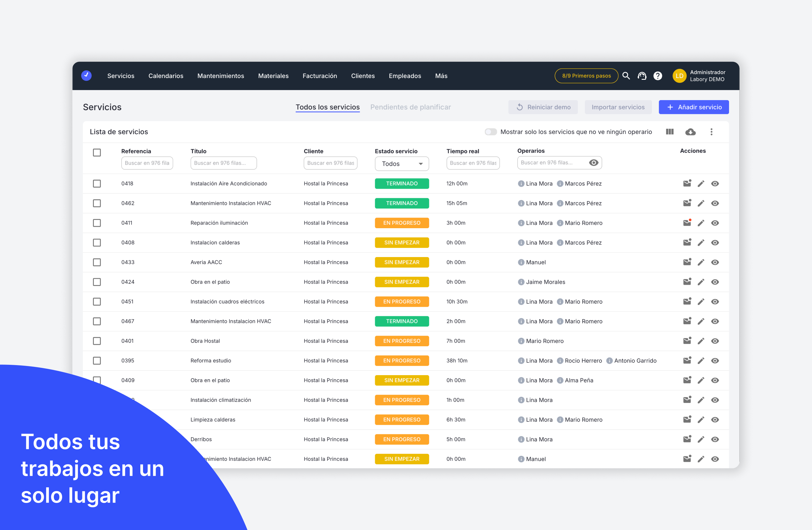Click edit pencil for service 0418
This screenshot has width=812, height=530.
click(701, 184)
